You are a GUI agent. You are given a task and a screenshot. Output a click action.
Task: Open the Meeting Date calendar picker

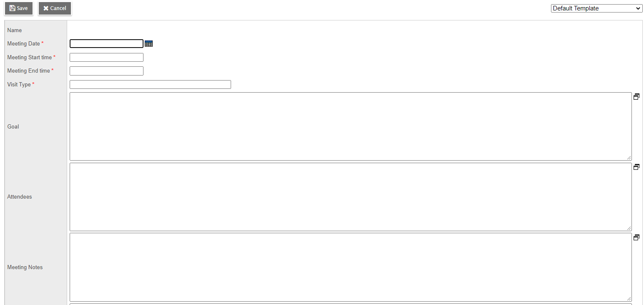[148, 44]
